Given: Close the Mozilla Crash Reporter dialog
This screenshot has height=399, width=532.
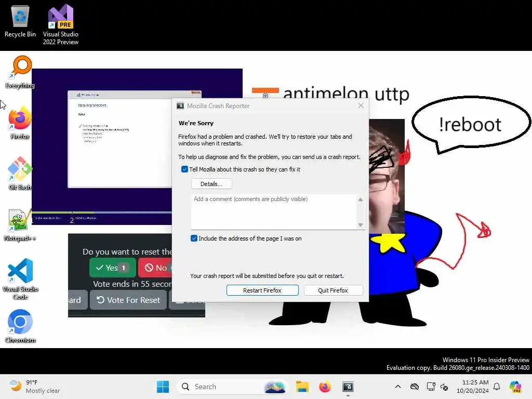Looking at the screenshot, I should [361, 105].
